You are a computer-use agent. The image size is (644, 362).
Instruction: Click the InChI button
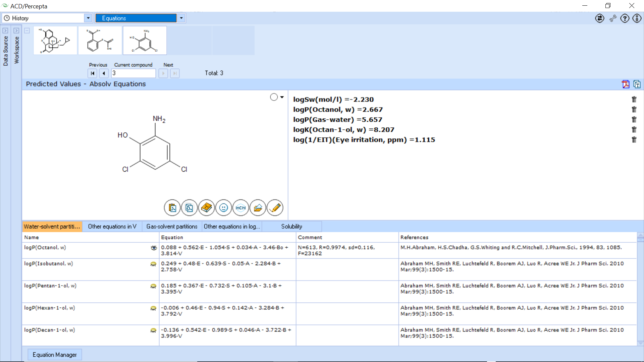(x=240, y=208)
